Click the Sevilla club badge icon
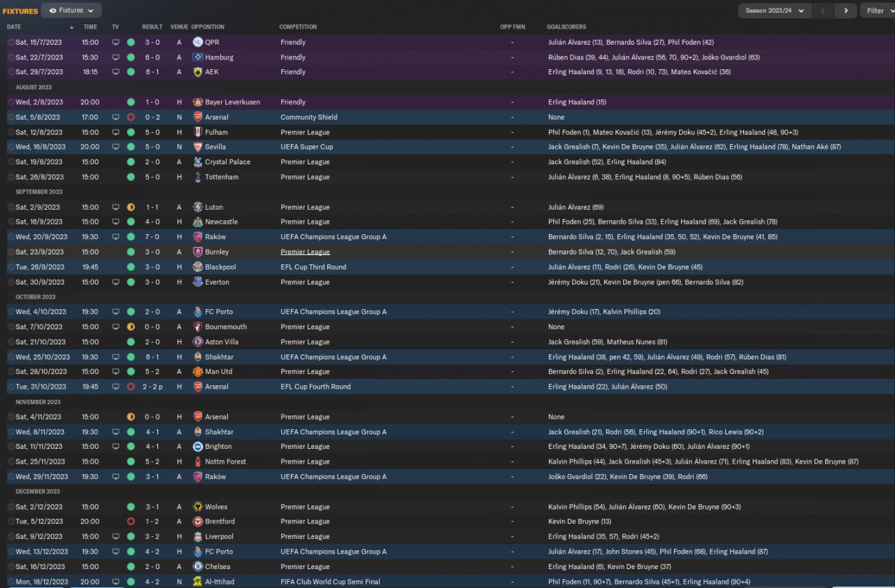Image resolution: width=895 pixels, height=588 pixels. [198, 147]
